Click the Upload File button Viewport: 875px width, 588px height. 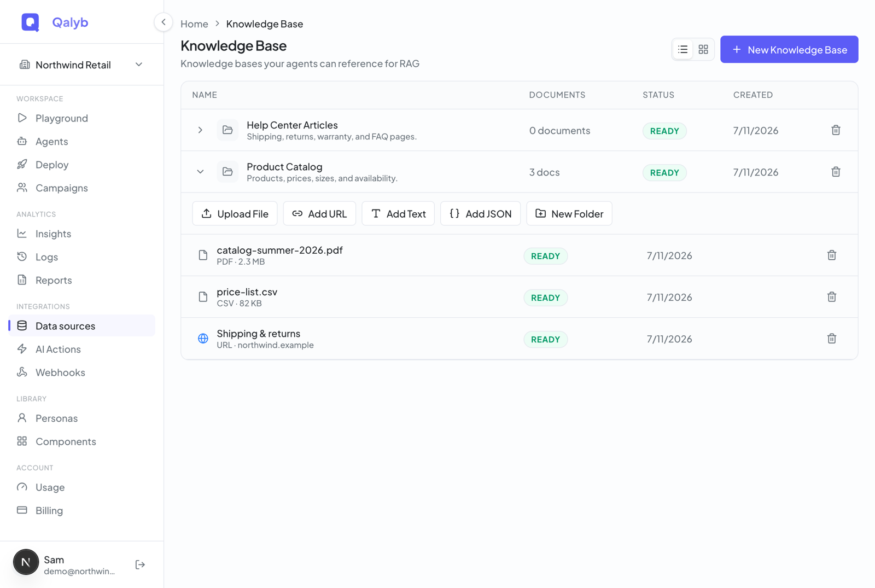pyautogui.click(x=235, y=214)
